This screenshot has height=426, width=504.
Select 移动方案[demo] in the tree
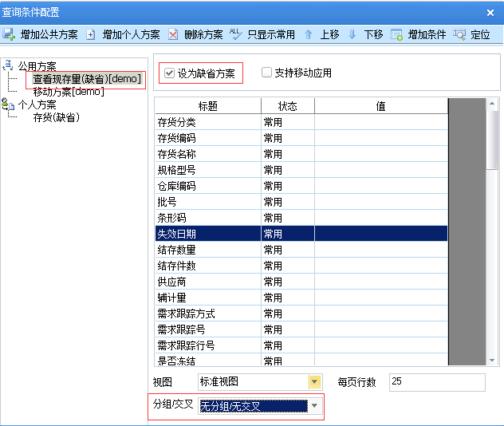[x=69, y=92]
